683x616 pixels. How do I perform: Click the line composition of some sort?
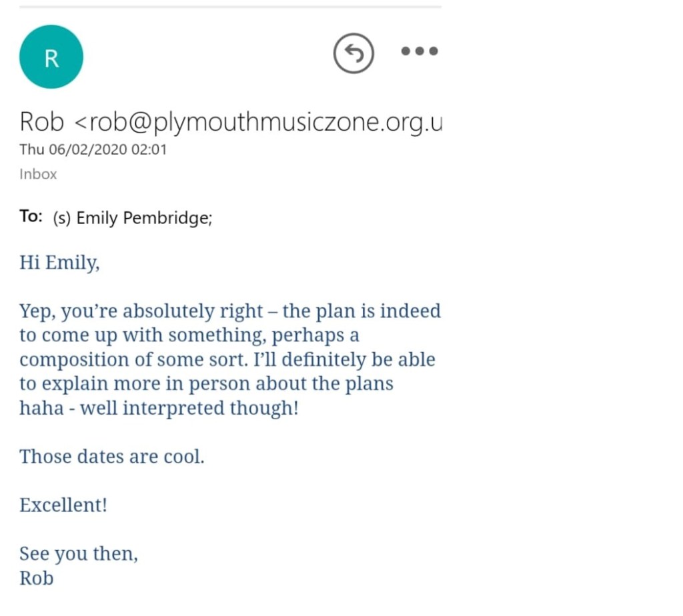point(227,359)
